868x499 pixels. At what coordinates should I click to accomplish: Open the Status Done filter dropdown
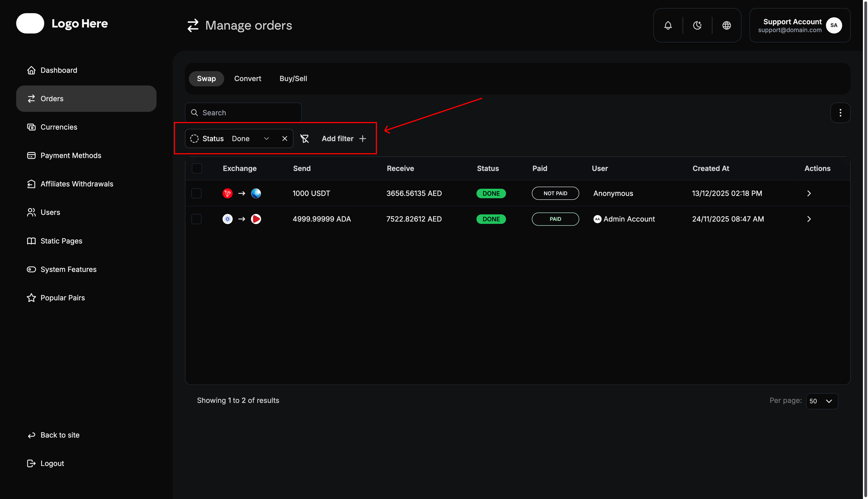(x=266, y=138)
